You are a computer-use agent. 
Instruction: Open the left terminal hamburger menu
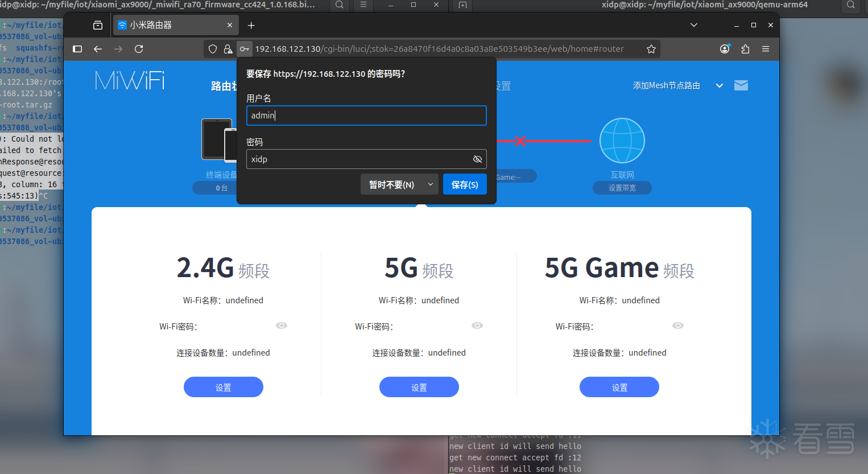363,5
